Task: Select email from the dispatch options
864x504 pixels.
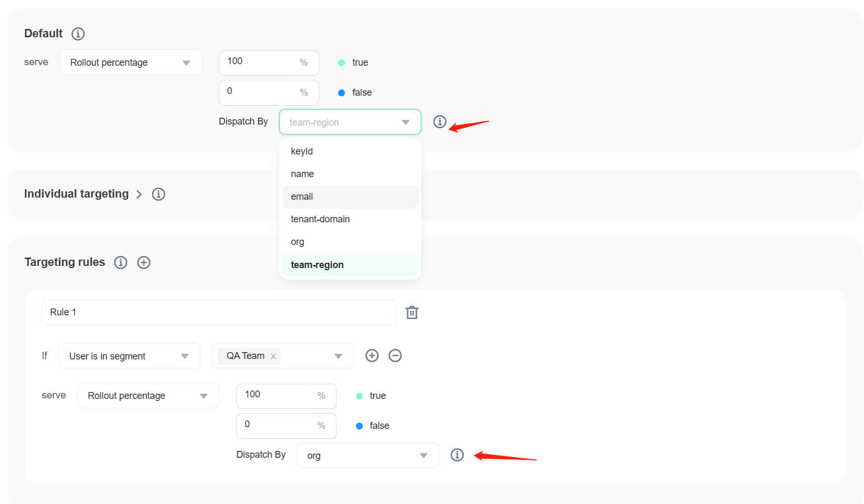Action: 302,197
